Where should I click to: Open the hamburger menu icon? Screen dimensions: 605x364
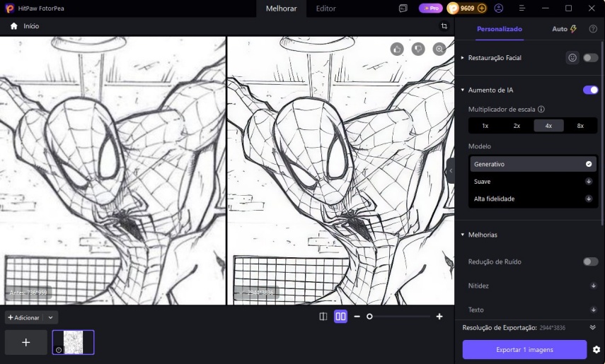(x=522, y=8)
